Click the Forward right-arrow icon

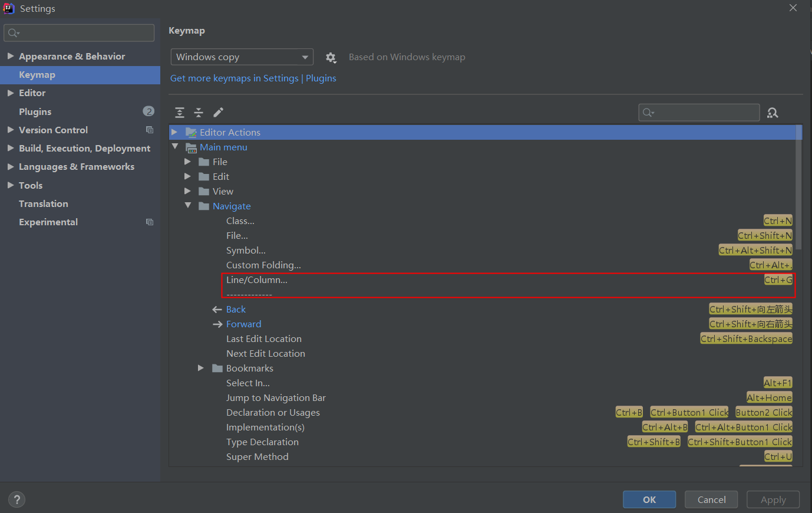pyautogui.click(x=217, y=324)
